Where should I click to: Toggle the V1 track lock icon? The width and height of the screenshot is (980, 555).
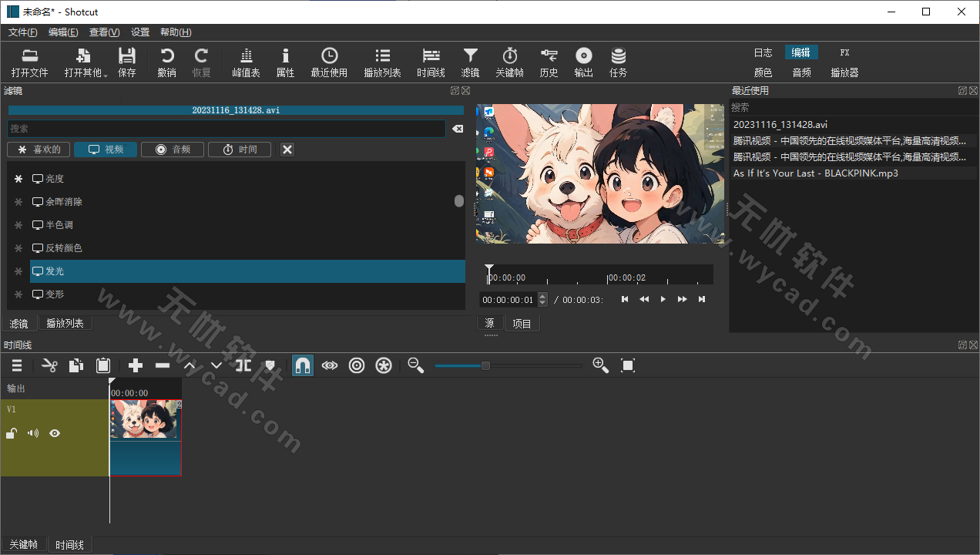point(12,433)
